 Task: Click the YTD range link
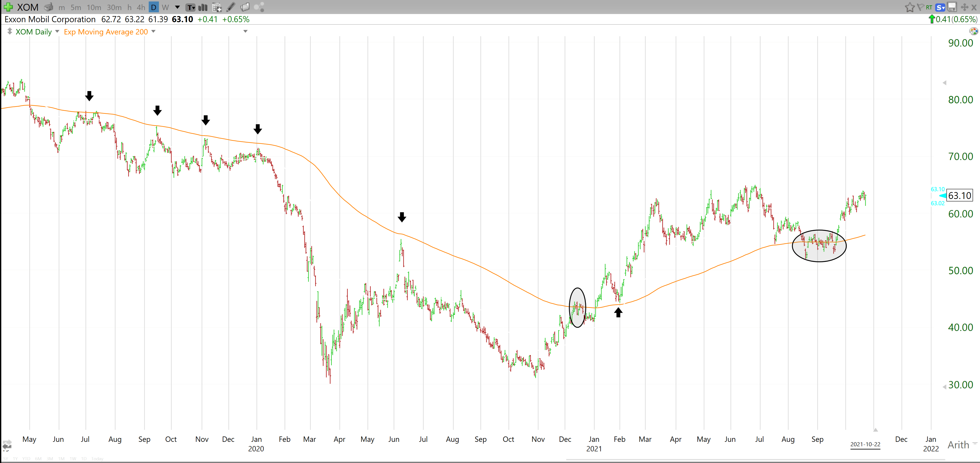[x=26, y=459]
